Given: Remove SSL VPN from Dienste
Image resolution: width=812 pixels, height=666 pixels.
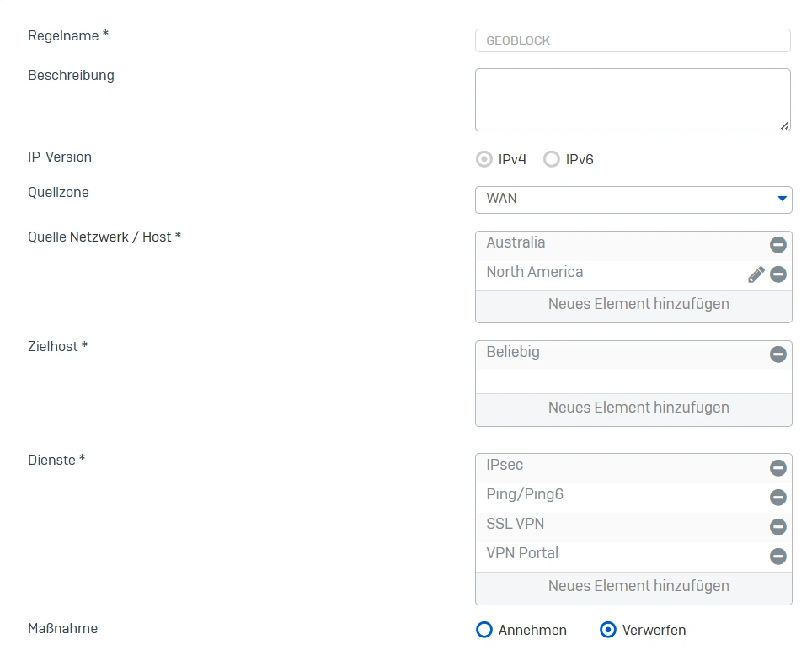Looking at the screenshot, I should [777, 527].
